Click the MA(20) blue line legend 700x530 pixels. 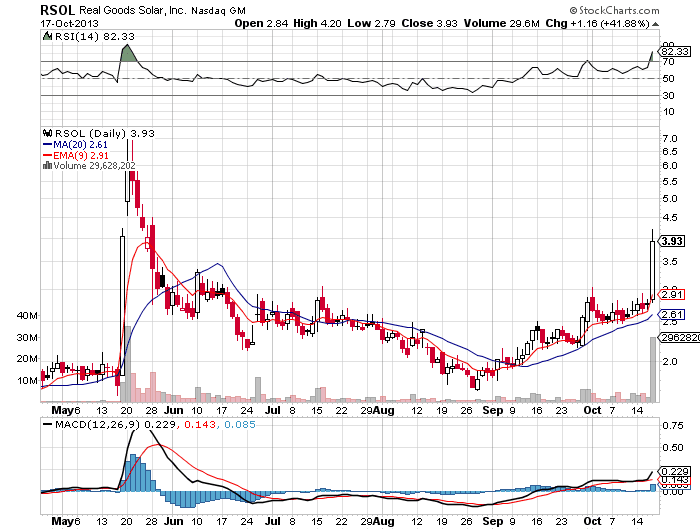[x=75, y=145]
